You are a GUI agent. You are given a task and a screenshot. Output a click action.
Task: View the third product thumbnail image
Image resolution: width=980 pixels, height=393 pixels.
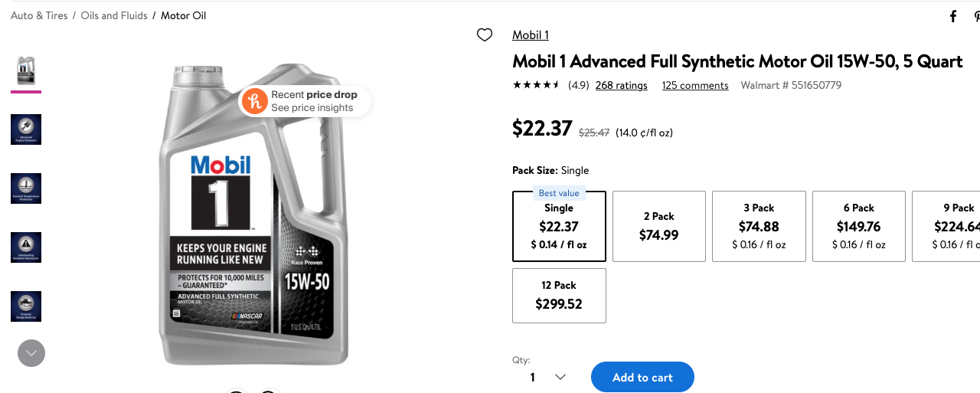[26, 188]
